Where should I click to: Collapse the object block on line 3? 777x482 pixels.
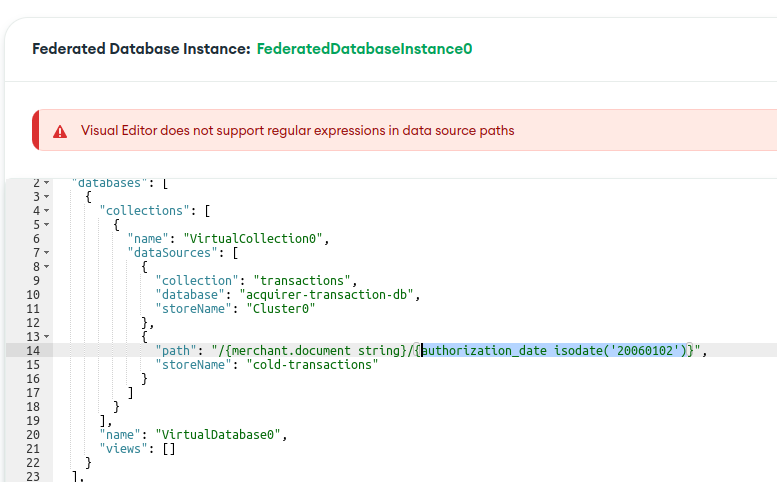click(46, 197)
